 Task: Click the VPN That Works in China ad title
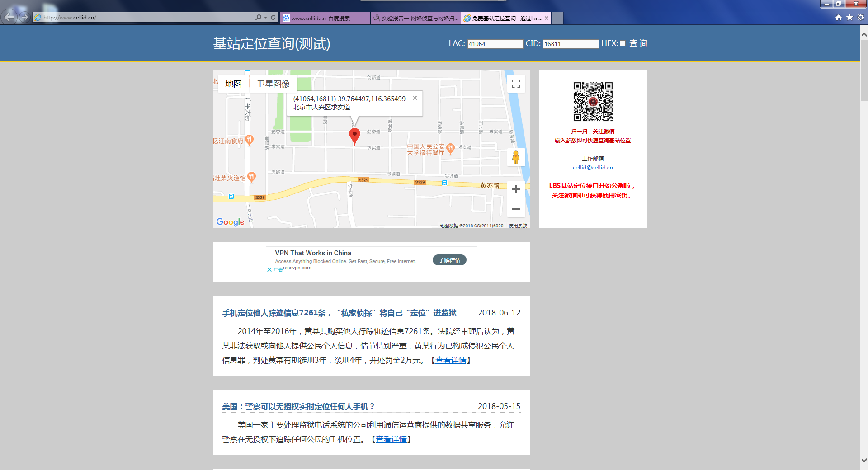point(313,253)
